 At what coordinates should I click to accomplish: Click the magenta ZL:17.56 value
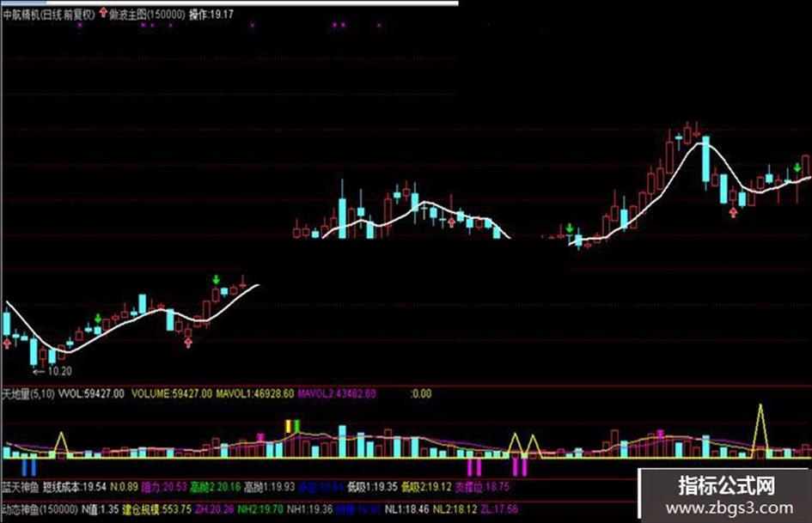click(499, 509)
